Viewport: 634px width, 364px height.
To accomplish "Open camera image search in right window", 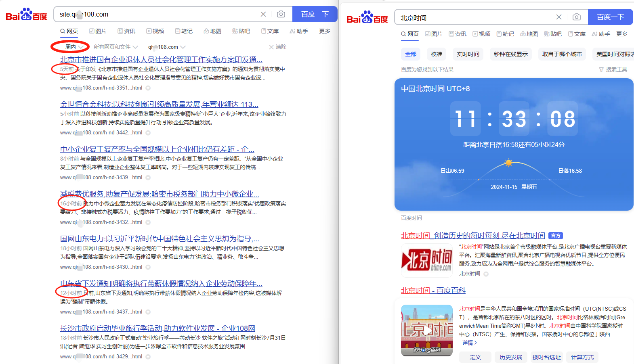I will (x=577, y=17).
